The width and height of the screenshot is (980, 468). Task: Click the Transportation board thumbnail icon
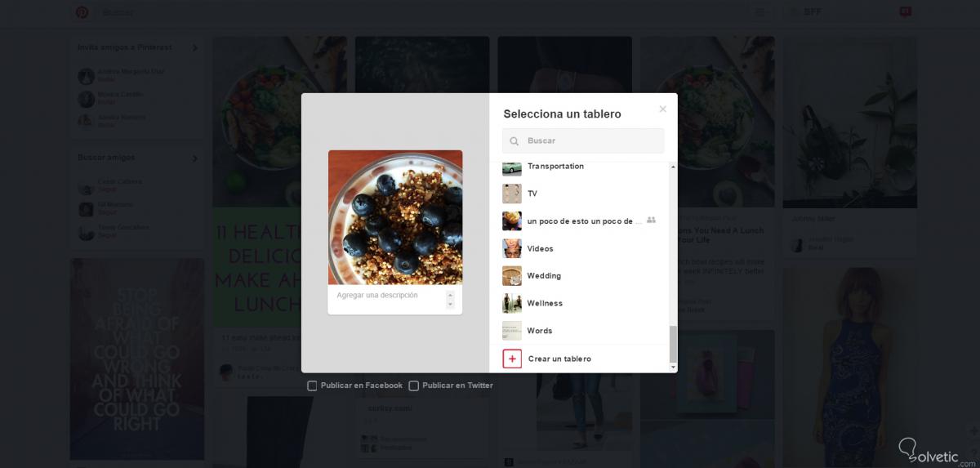512,167
